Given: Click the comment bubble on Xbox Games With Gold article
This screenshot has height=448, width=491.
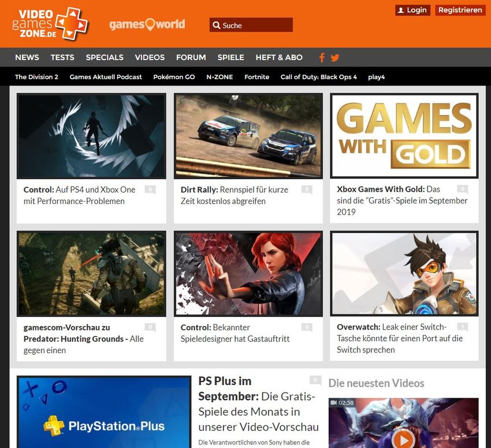Looking at the screenshot, I should click(x=463, y=189).
